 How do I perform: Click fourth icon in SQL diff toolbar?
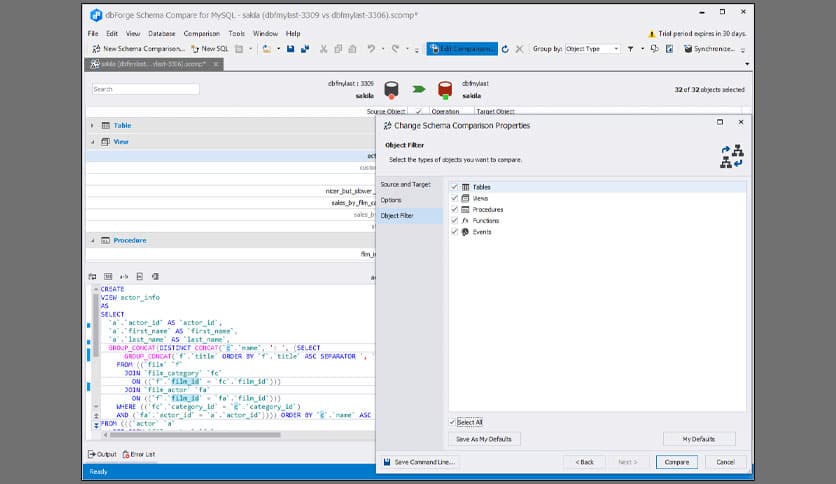tap(140, 277)
